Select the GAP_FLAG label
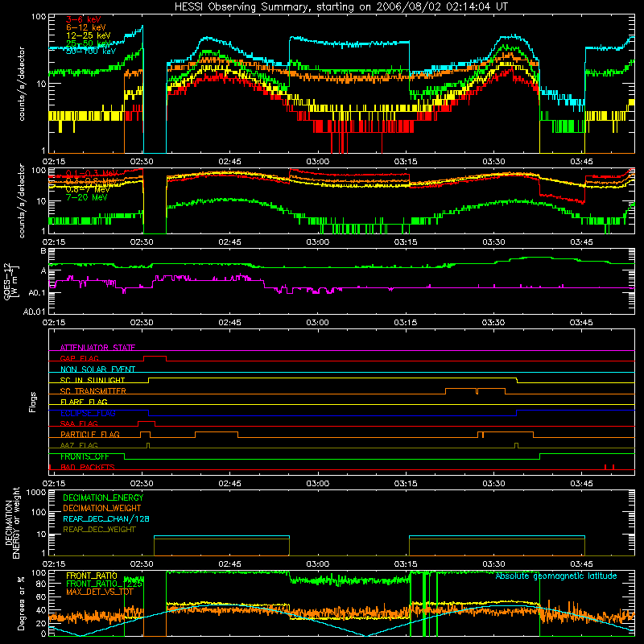The height and width of the screenshot is (644, 644). click(x=79, y=358)
